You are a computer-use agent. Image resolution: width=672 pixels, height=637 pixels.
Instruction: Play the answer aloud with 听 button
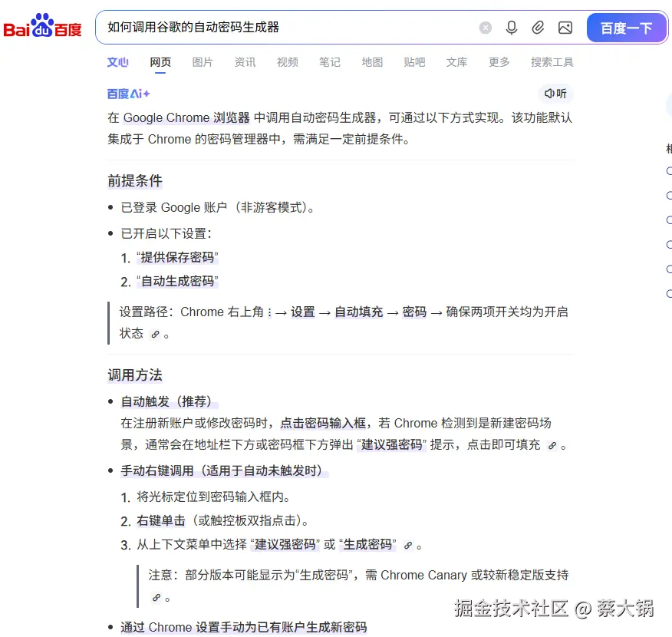click(555, 94)
